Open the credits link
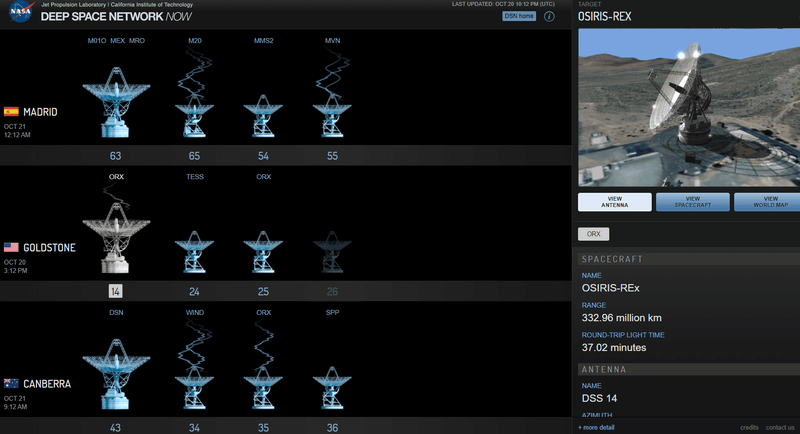800x434 pixels. coord(749,427)
